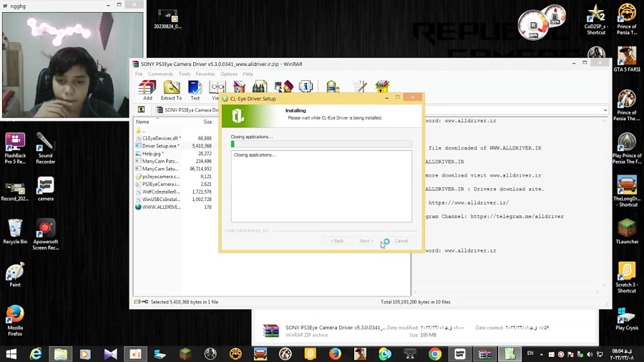Click the Extract To toolbar icon
The image size is (644, 362).
pos(171,90)
